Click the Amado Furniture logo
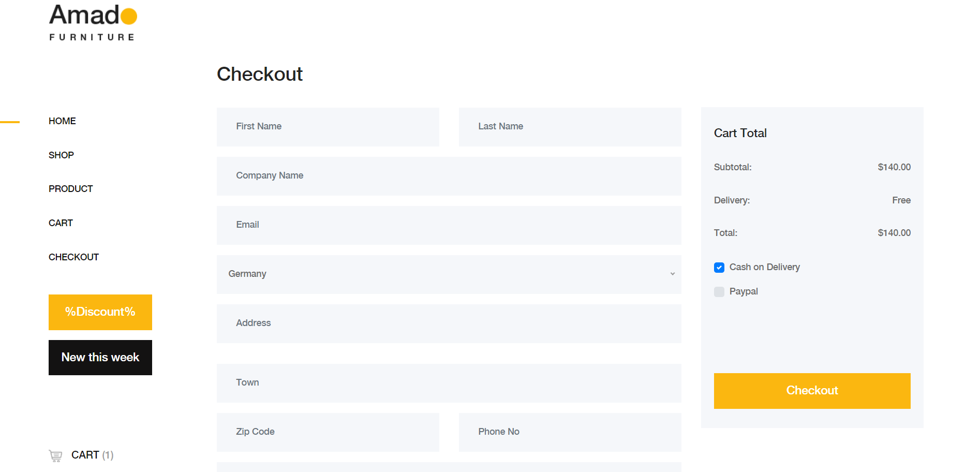 [93, 23]
